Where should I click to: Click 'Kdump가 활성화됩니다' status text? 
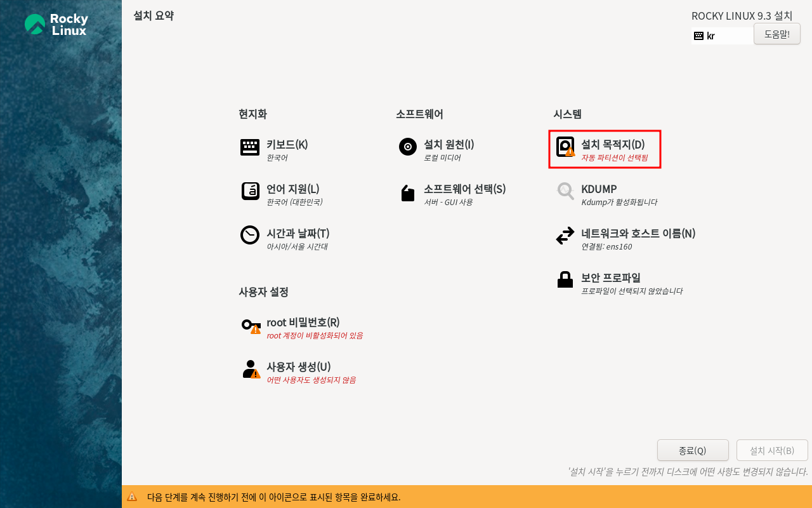point(619,202)
